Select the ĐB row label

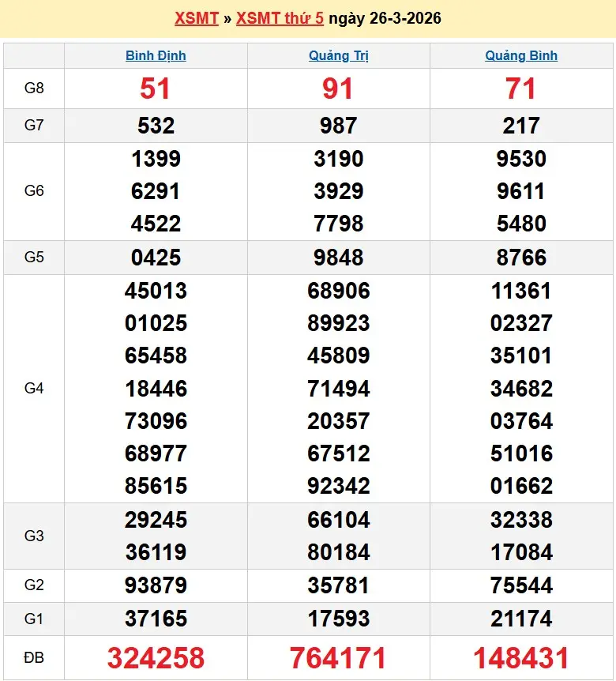[34, 657]
